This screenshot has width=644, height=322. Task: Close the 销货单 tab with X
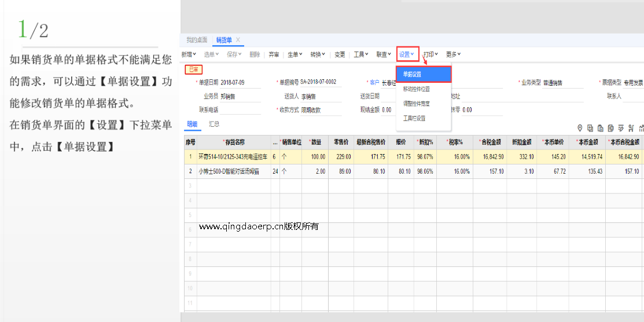tap(238, 40)
